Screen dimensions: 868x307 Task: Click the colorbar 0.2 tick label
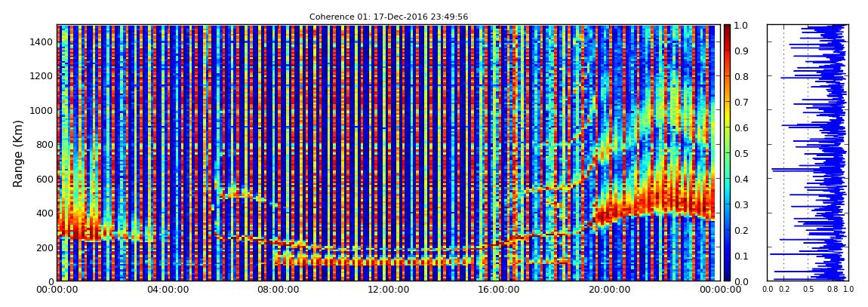(x=741, y=230)
